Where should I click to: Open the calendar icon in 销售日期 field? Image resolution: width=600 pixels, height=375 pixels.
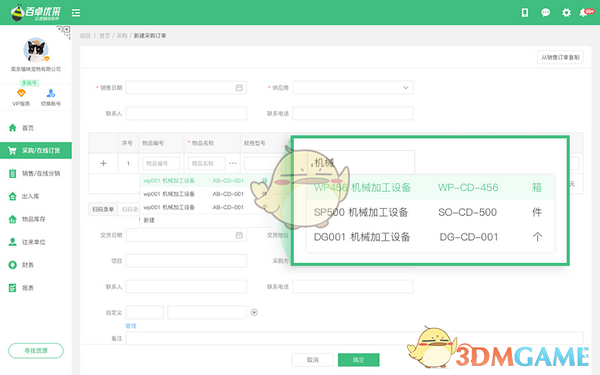239,88
